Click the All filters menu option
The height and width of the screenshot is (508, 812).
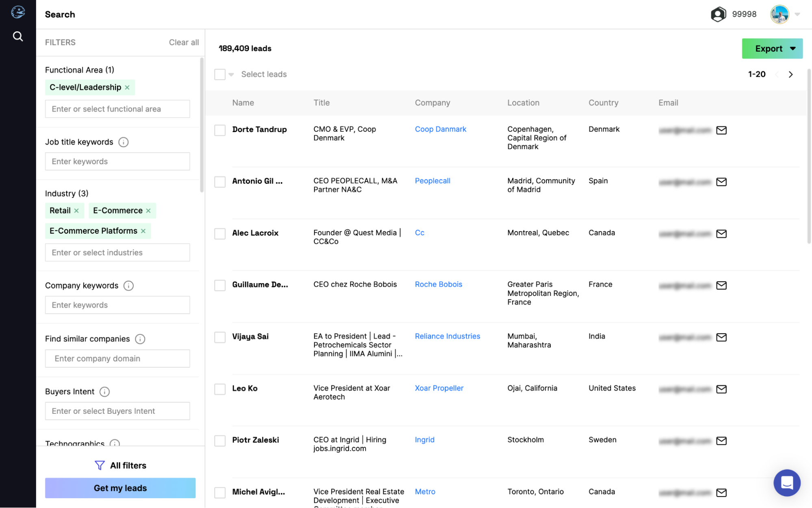(x=120, y=465)
